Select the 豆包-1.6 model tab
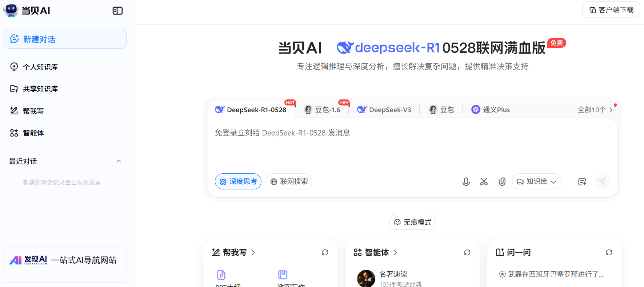Image resolution: width=644 pixels, height=287 pixels. (323, 110)
